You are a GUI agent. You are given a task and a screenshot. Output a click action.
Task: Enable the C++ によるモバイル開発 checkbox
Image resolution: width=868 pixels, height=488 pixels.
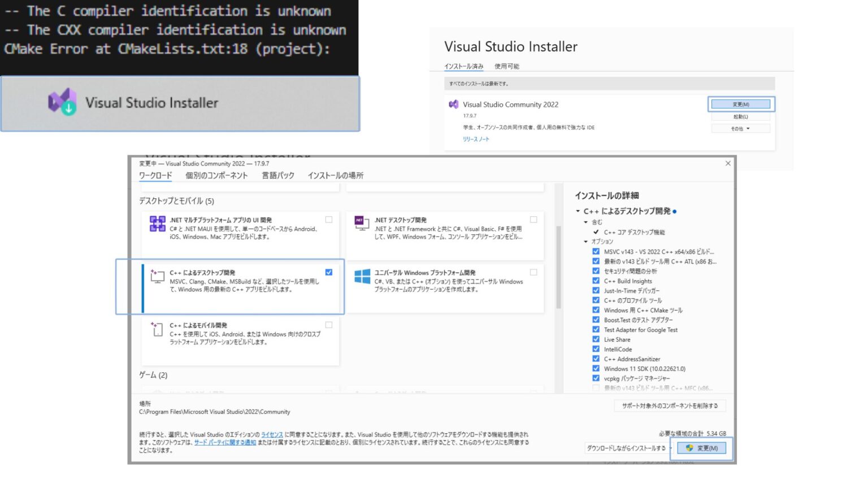329,325
